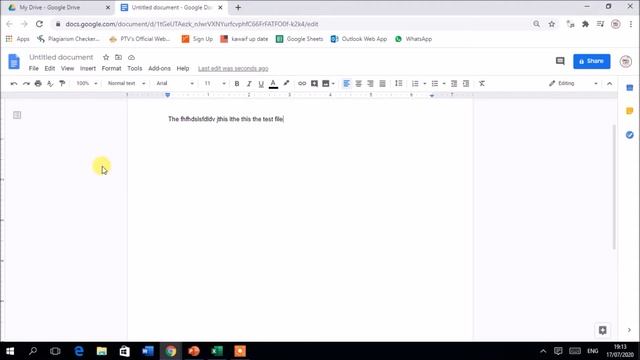Toggle Underline formatting
The image size is (640, 360).
click(261, 83)
